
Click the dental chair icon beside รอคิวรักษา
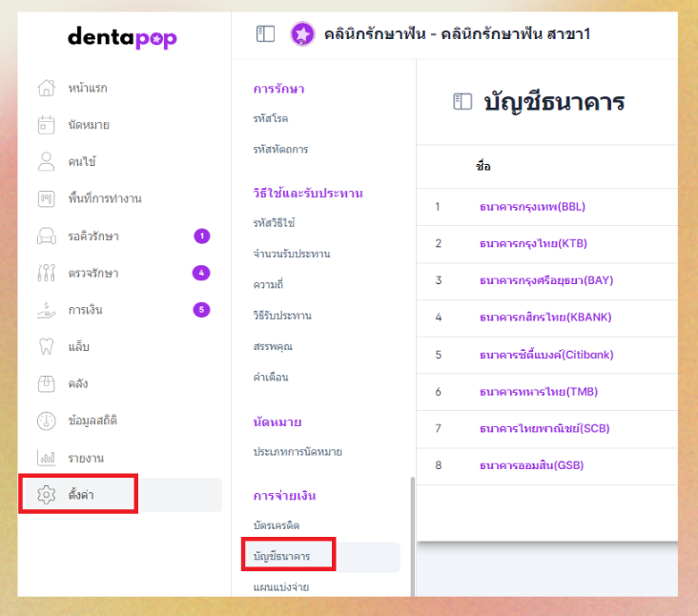coord(47,236)
